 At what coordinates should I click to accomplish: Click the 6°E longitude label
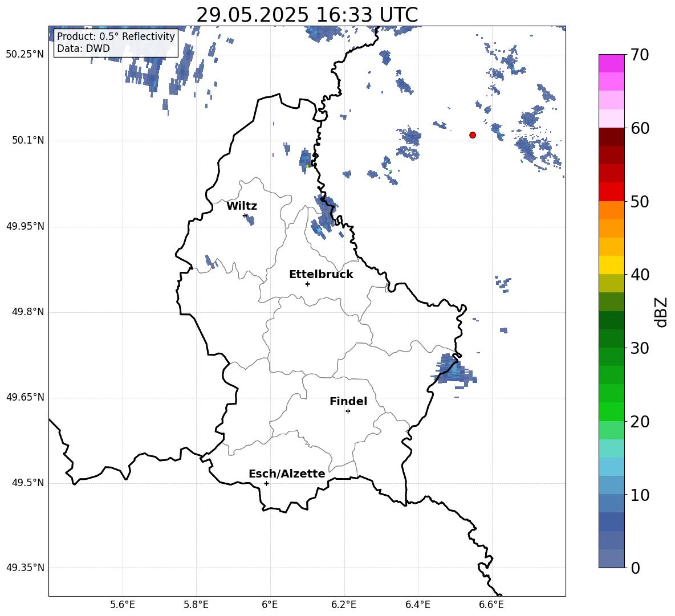[x=270, y=605]
